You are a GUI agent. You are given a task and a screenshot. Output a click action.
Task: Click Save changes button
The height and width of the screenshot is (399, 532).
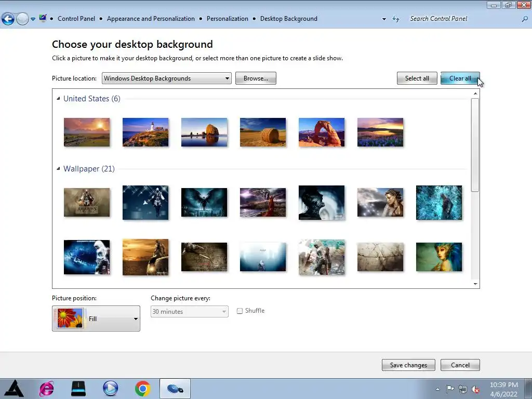[x=408, y=365]
